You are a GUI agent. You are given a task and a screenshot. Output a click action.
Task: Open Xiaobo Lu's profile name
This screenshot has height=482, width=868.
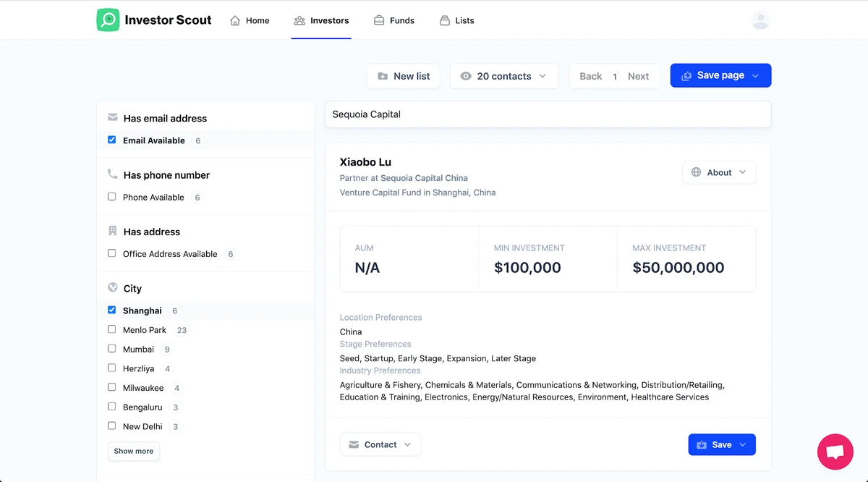(x=365, y=162)
